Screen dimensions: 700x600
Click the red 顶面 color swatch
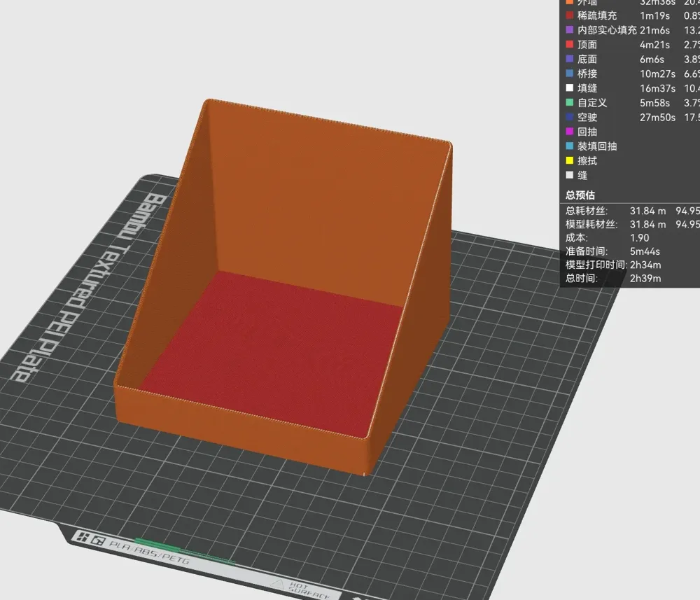tap(570, 44)
